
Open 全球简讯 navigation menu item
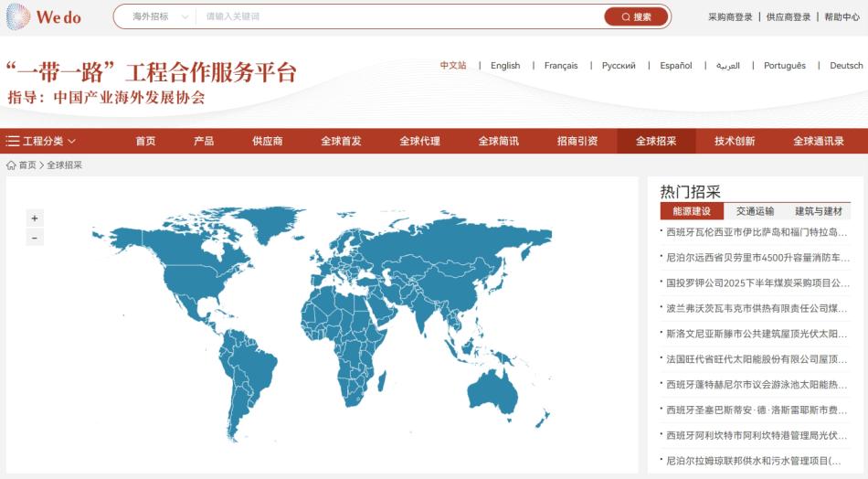point(498,141)
